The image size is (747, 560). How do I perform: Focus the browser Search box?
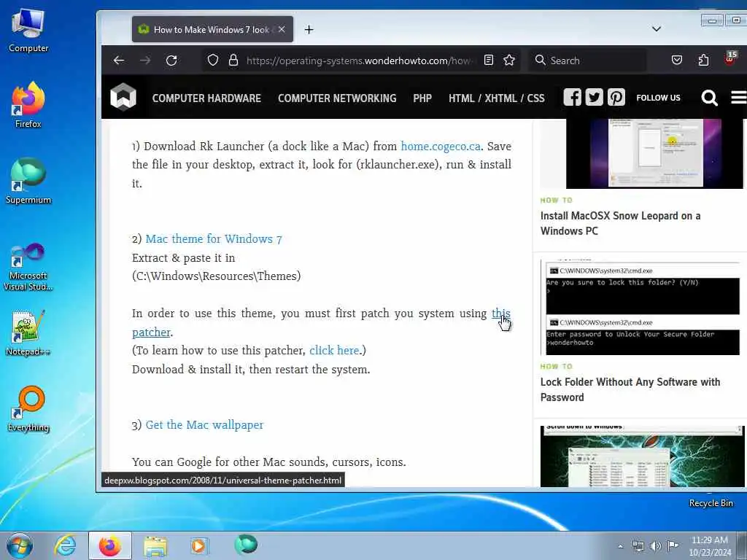tap(589, 61)
